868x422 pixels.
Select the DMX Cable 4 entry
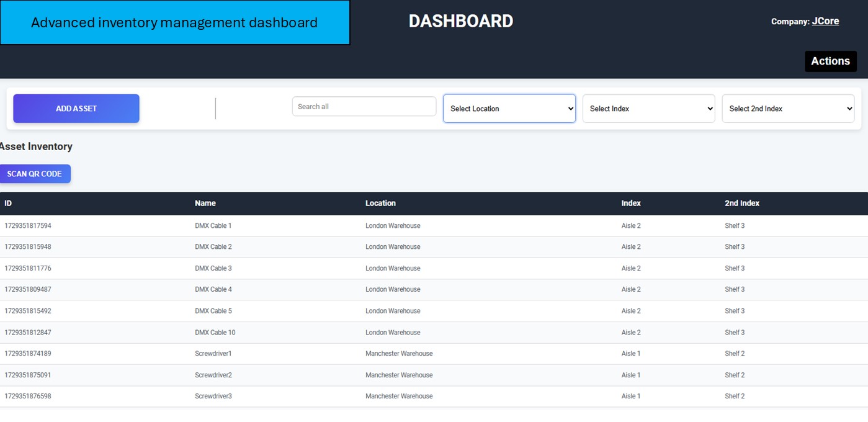click(x=213, y=290)
